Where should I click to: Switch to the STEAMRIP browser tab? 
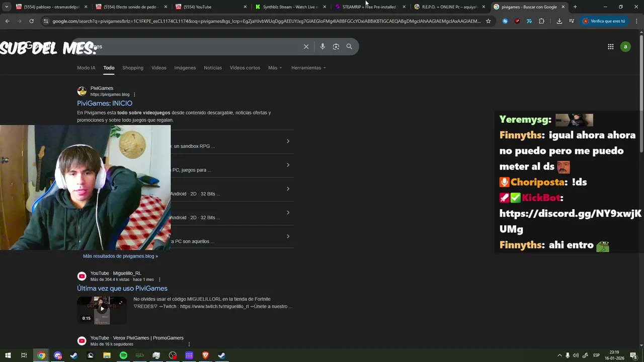370,7
